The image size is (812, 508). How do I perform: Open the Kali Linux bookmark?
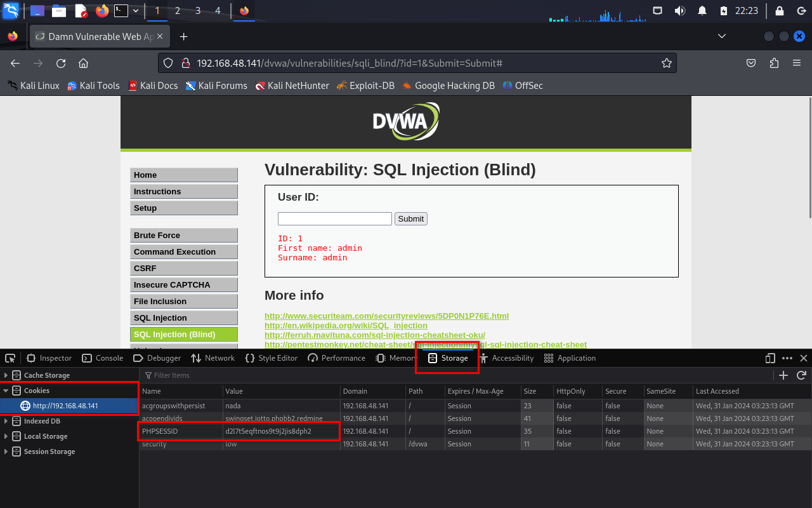pos(33,85)
